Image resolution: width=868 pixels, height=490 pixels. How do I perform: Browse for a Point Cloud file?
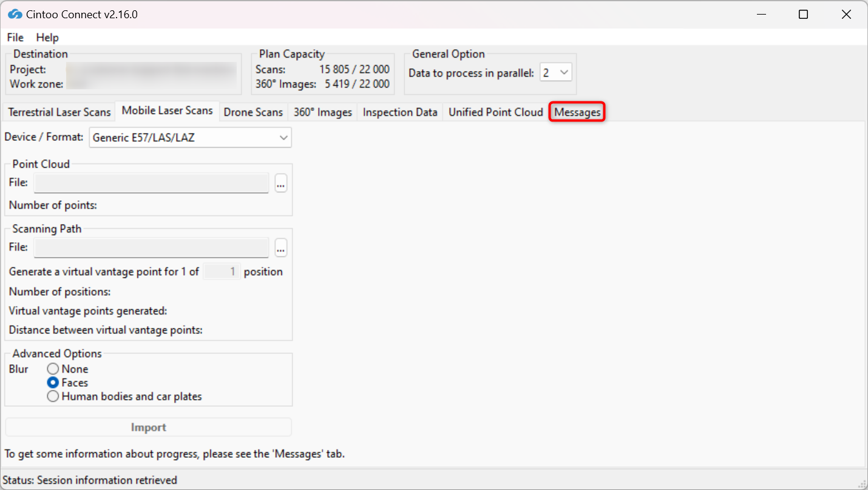280,183
